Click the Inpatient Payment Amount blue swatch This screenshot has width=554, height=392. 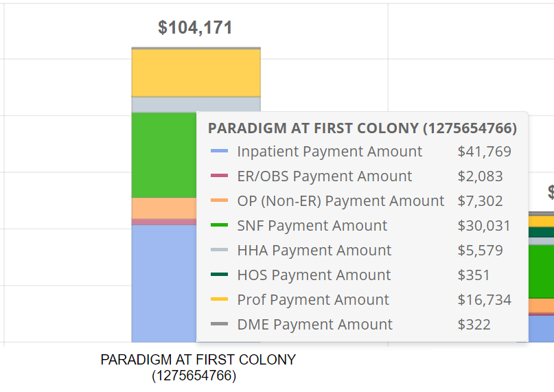219,151
